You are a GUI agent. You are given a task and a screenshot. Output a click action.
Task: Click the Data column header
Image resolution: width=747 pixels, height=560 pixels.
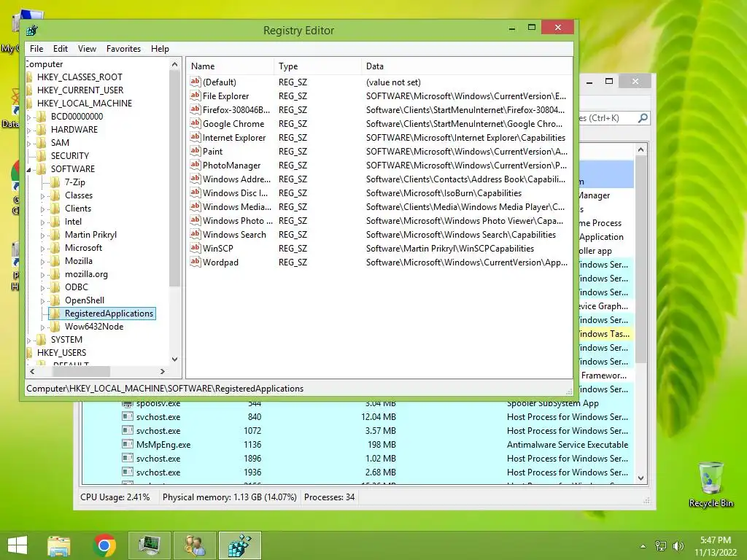(x=466, y=66)
